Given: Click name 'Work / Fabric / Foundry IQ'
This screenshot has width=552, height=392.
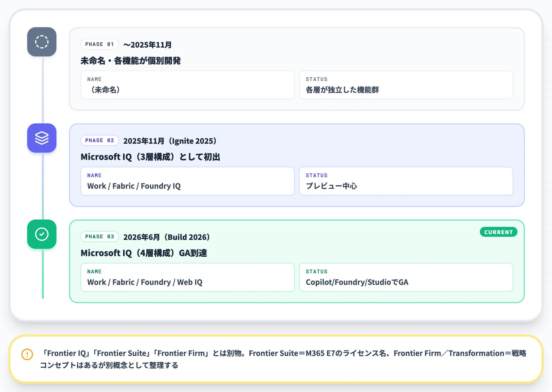Looking at the screenshot, I should [134, 186].
